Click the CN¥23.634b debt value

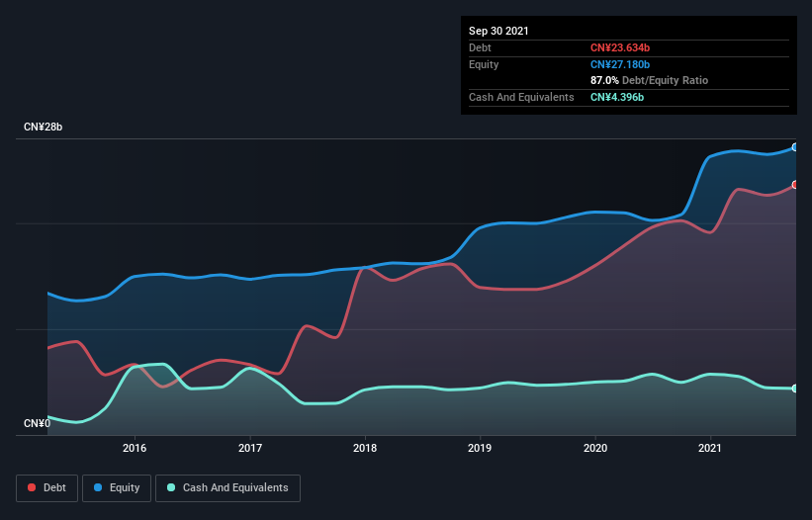(x=620, y=47)
